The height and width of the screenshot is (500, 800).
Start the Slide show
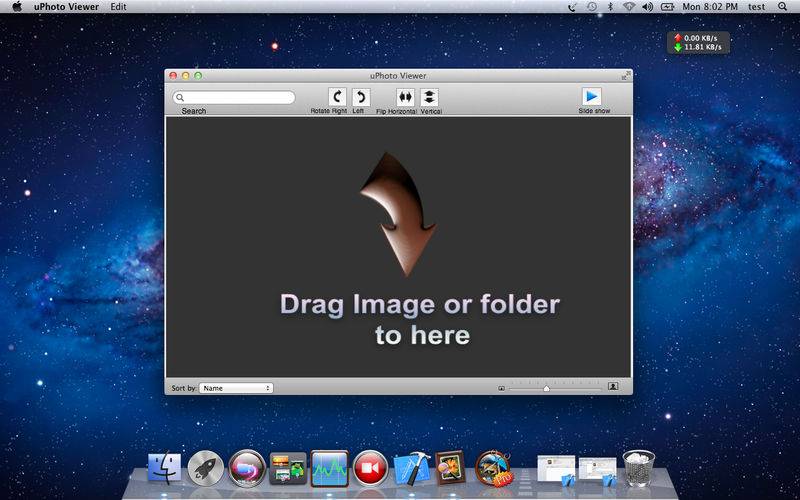(x=592, y=96)
